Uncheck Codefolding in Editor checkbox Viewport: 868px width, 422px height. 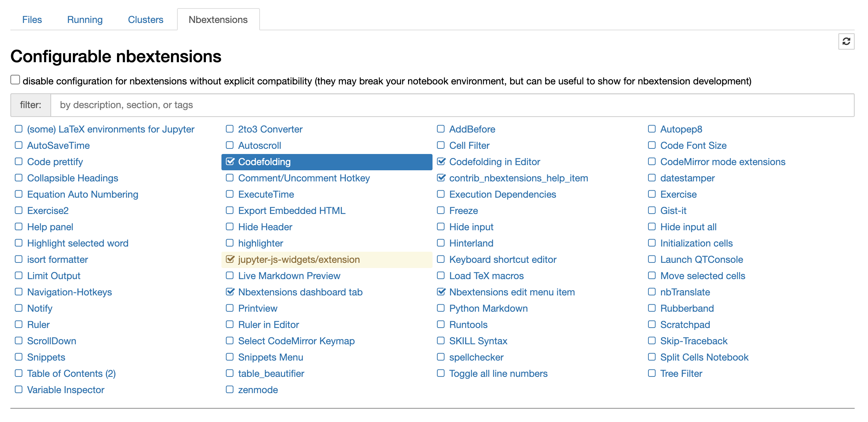441,161
